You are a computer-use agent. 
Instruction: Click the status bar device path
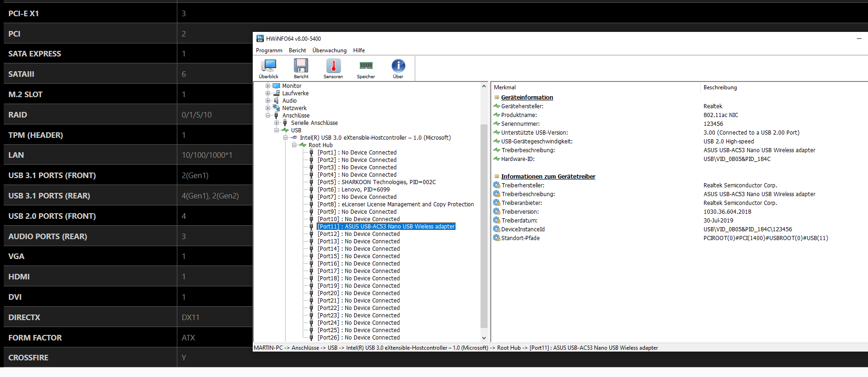coord(456,348)
